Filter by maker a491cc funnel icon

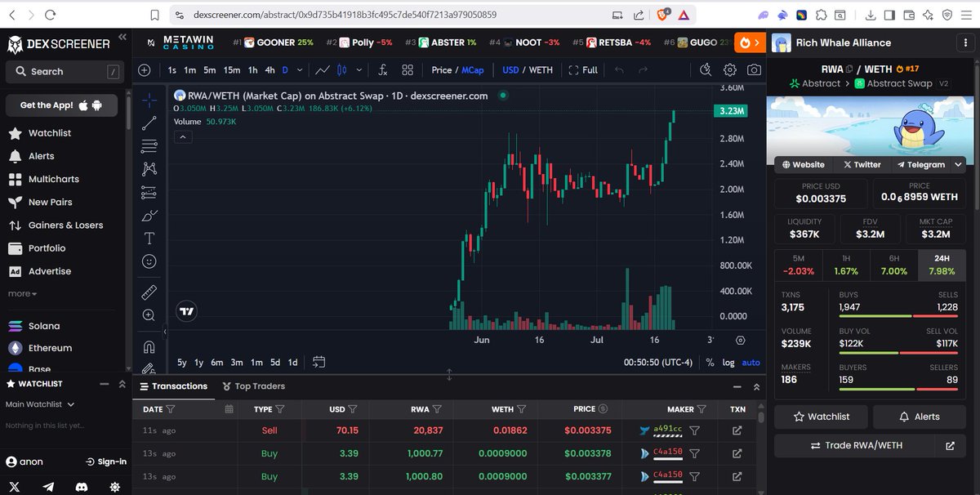(694, 430)
